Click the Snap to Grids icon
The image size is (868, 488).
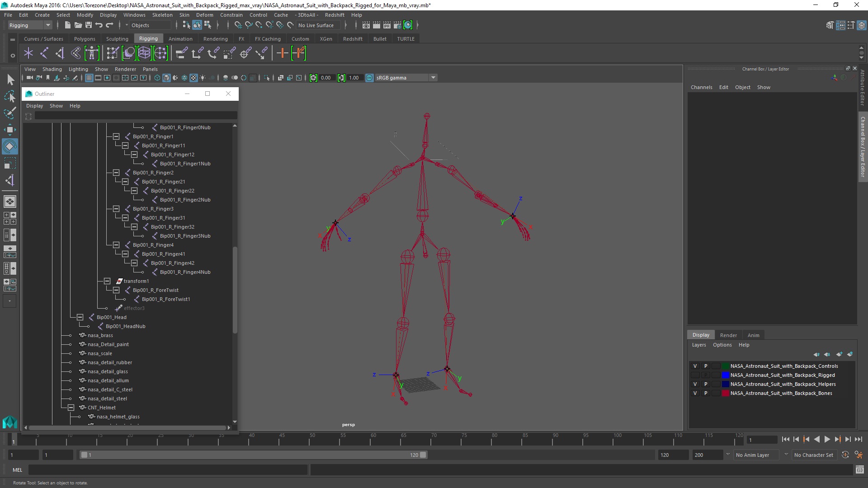(x=238, y=25)
